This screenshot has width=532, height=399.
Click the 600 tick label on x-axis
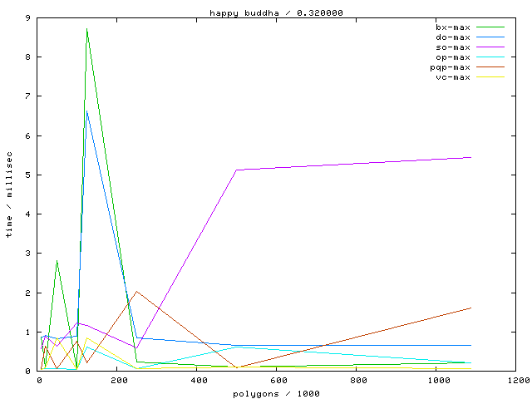click(278, 381)
